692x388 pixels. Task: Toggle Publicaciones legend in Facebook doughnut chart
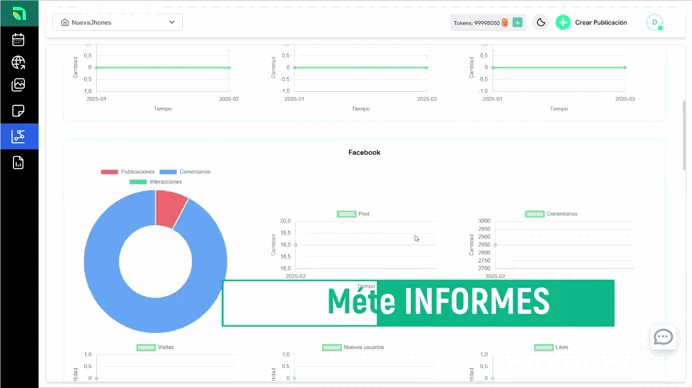[x=128, y=172]
